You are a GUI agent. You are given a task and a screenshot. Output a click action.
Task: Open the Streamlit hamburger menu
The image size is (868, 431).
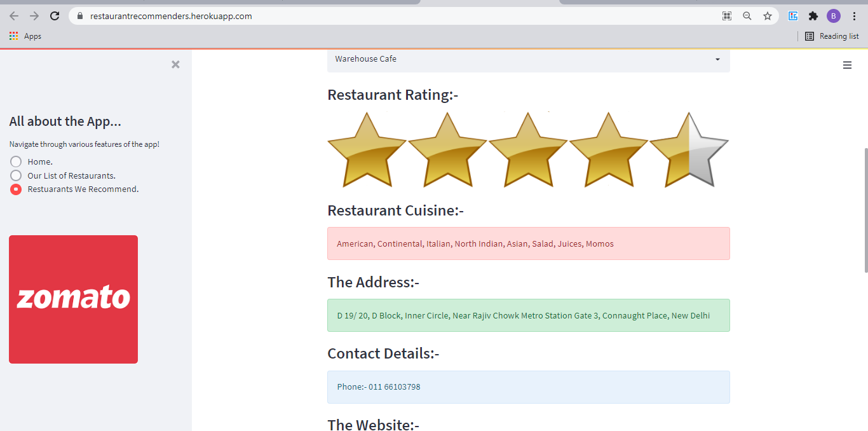[847, 65]
